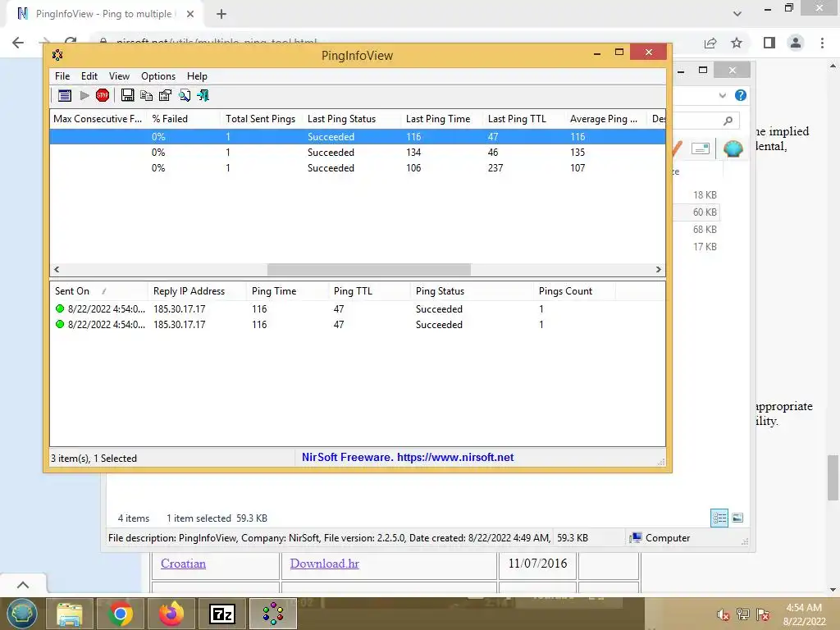This screenshot has width=840, height=630.
Task: Open 7-Zip from the taskbar
Action: [x=222, y=614]
